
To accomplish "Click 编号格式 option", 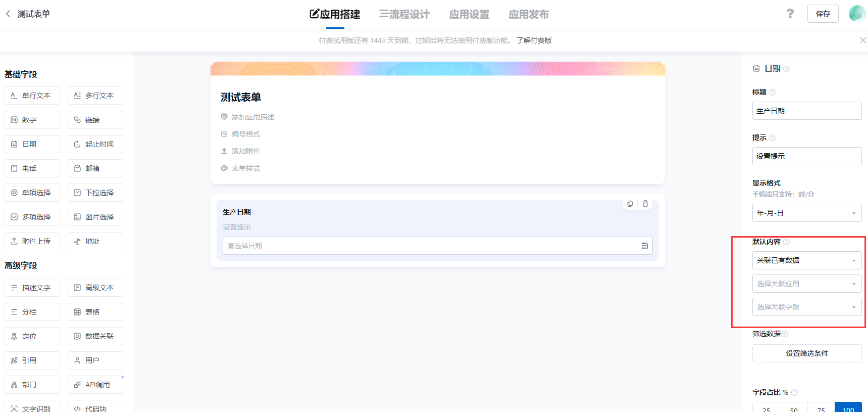I will pyautogui.click(x=240, y=134).
